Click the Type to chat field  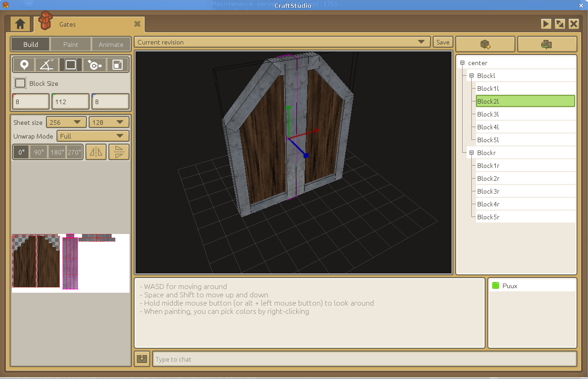[x=364, y=359]
